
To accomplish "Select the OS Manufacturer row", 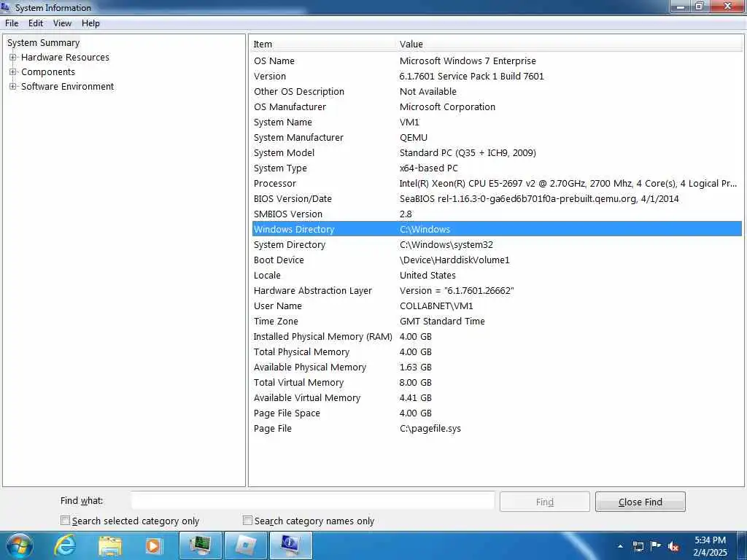I will (497, 106).
